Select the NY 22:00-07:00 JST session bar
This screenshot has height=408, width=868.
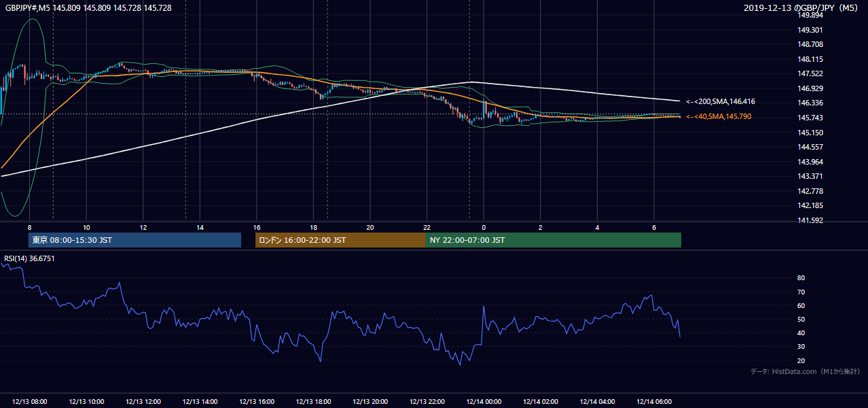(554, 240)
